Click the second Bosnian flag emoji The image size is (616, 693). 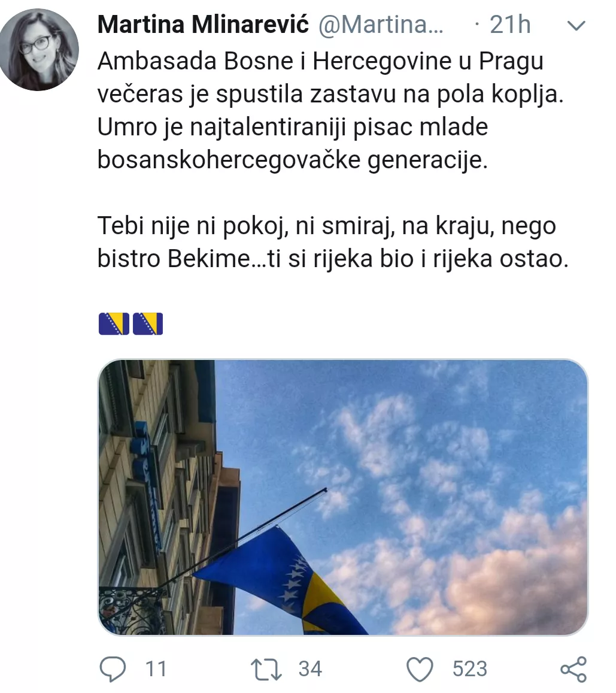click(x=148, y=323)
